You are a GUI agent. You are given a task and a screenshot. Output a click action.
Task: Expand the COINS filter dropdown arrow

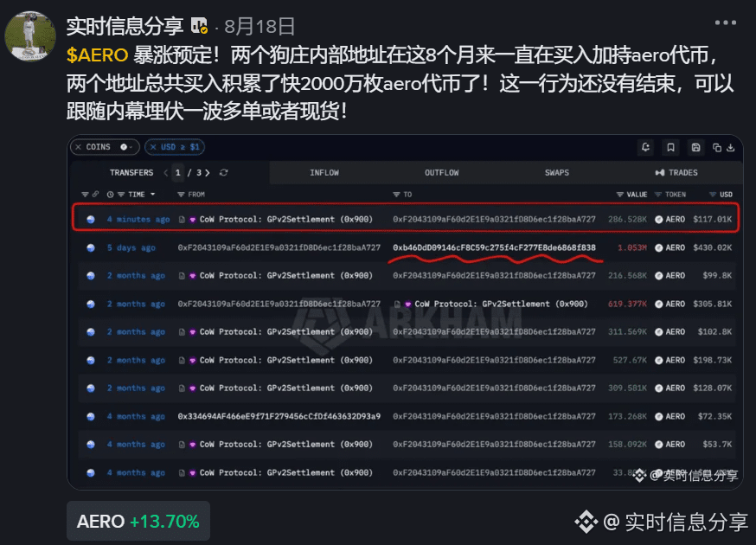[x=131, y=147]
